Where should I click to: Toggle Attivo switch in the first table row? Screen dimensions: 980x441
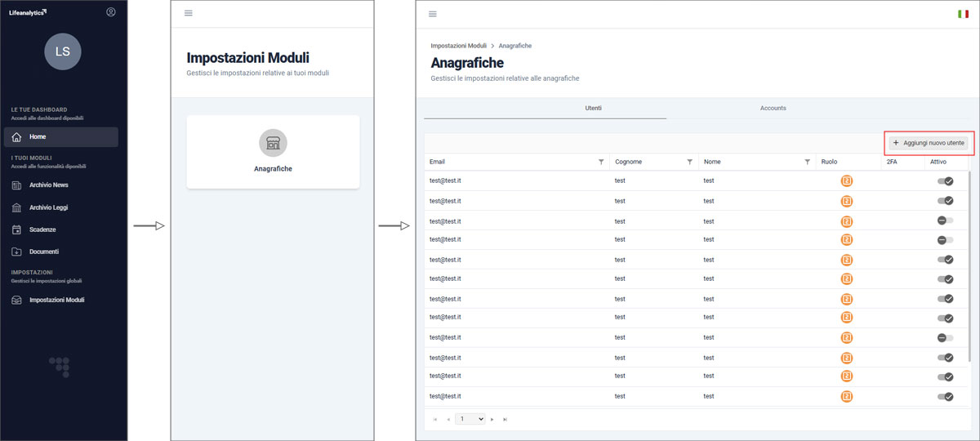(946, 180)
